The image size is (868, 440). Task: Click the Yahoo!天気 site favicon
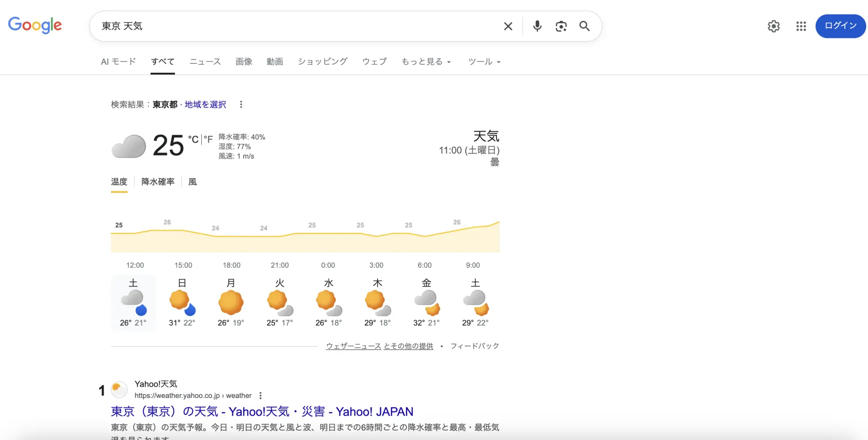(x=119, y=389)
